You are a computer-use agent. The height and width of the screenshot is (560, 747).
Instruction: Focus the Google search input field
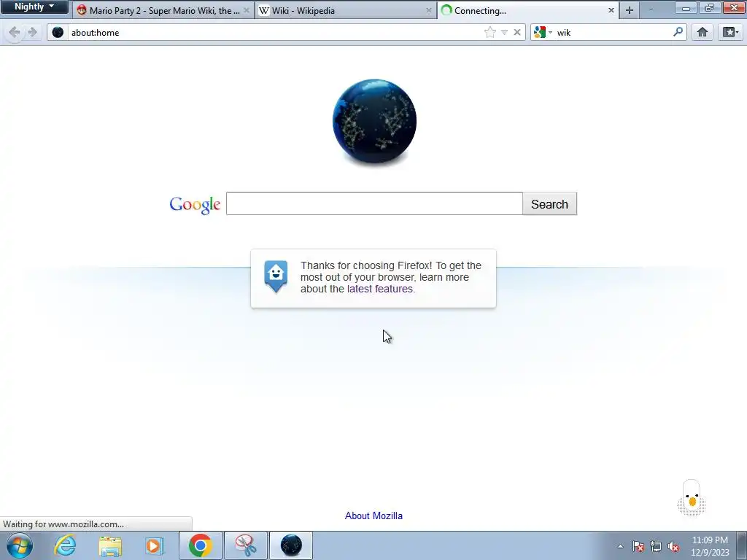(x=374, y=204)
